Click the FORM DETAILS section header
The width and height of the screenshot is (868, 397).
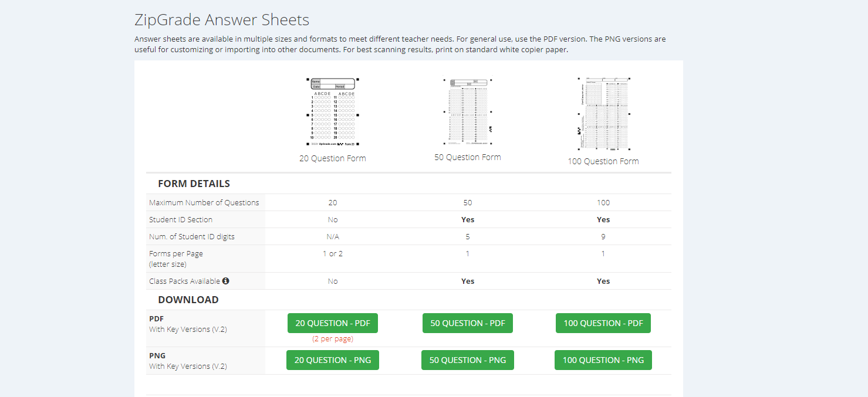(194, 184)
